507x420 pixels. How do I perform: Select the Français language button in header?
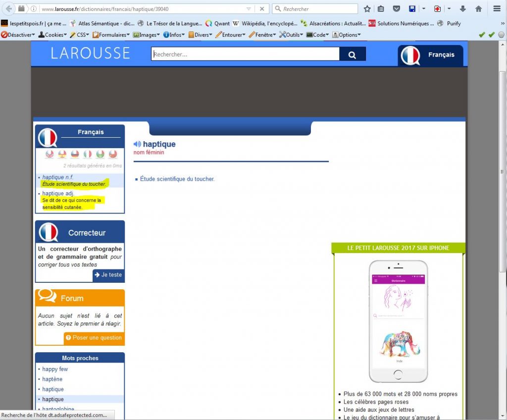tap(430, 55)
